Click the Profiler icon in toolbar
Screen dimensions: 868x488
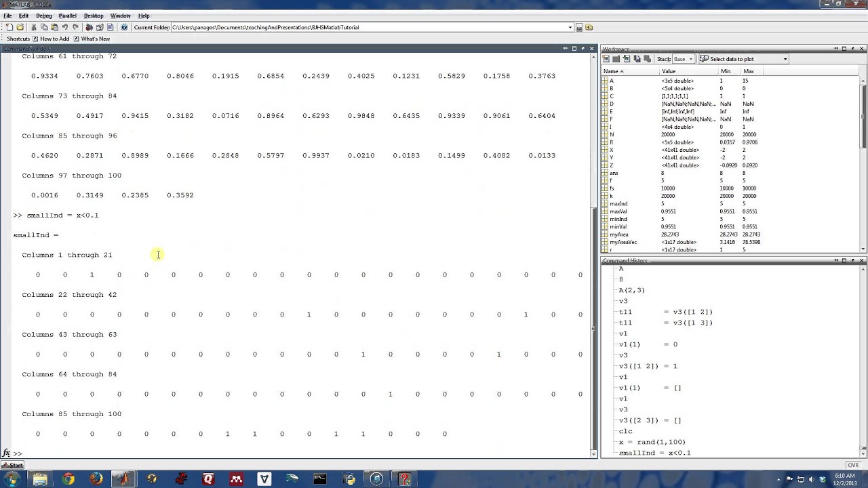tap(110, 27)
